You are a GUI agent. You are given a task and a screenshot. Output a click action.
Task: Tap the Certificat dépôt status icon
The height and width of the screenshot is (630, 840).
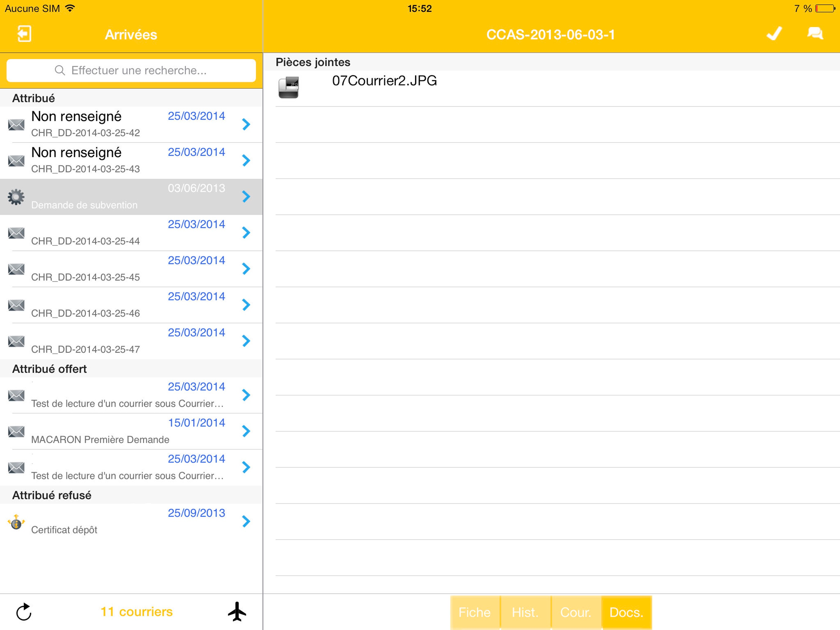click(x=16, y=522)
